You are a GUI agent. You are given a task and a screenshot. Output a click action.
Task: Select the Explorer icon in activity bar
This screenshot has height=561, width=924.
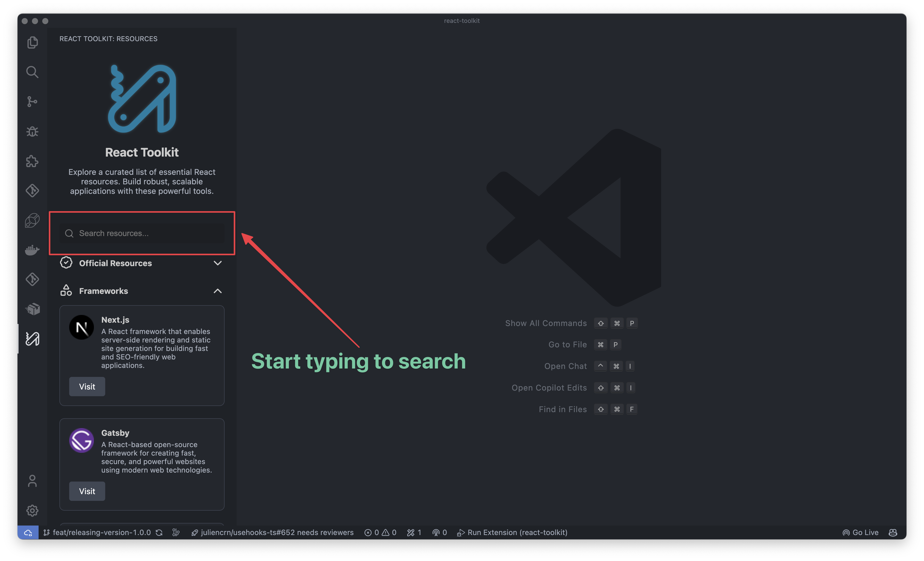tap(32, 42)
